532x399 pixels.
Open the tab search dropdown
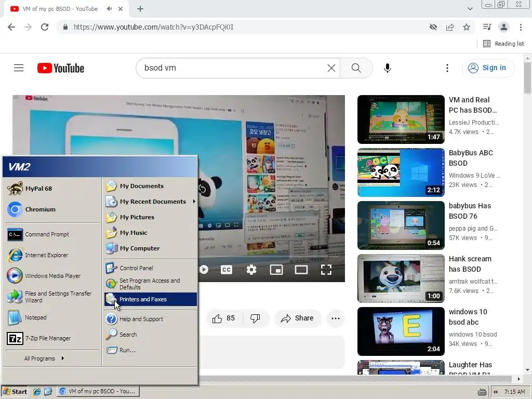(470, 9)
